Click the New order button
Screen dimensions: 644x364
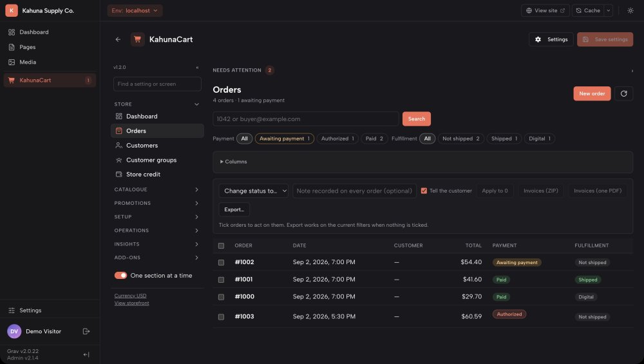tap(592, 93)
